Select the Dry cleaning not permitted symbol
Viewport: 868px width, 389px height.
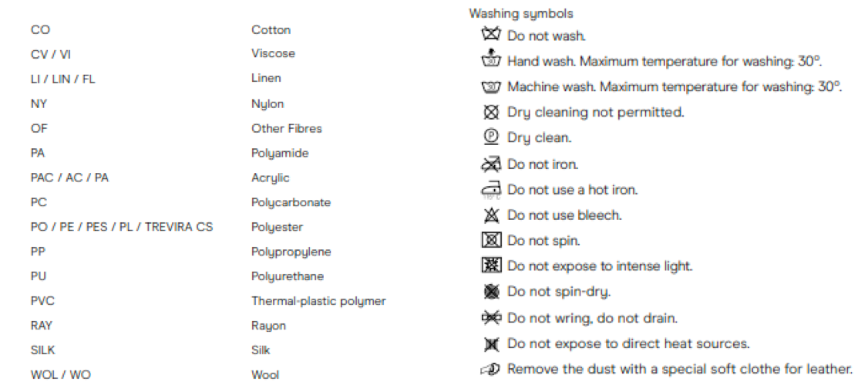pyautogui.click(x=491, y=113)
